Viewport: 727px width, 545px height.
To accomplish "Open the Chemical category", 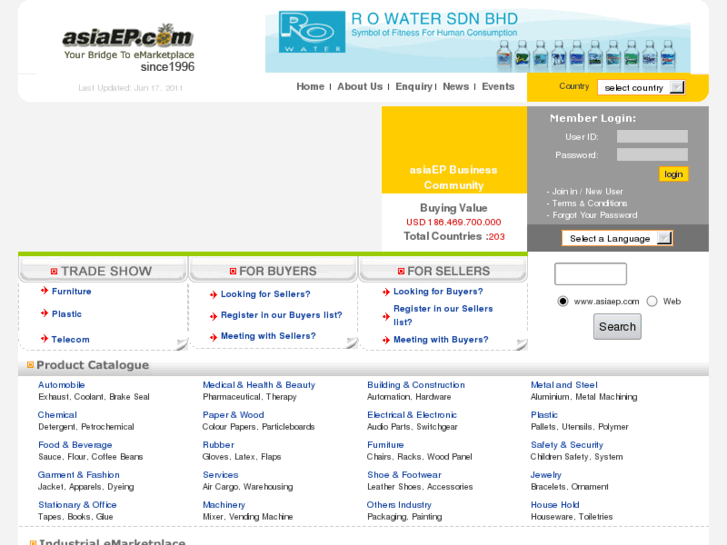I will 57,415.
